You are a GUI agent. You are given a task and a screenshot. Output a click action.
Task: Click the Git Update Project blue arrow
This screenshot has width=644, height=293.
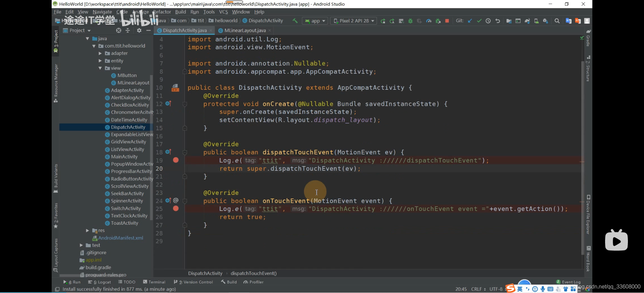[470, 21]
